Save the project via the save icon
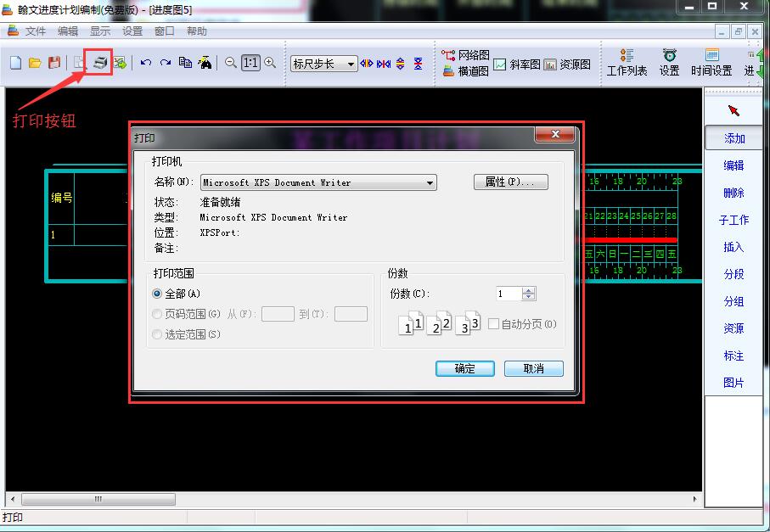The height and width of the screenshot is (532, 770). pyautogui.click(x=53, y=63)
